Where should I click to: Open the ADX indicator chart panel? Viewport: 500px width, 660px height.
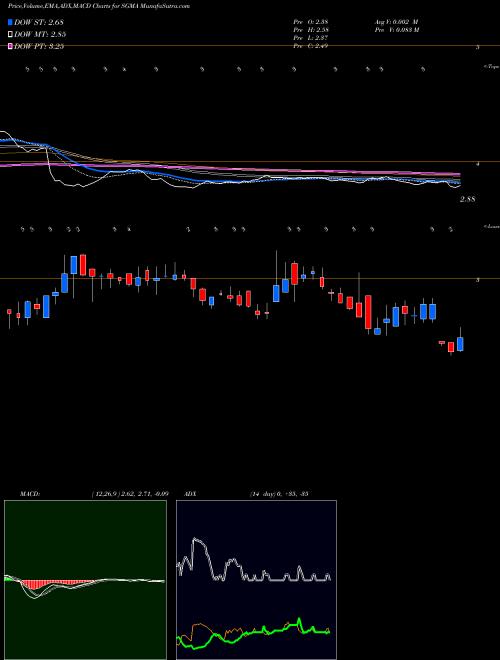click(256, 580)
